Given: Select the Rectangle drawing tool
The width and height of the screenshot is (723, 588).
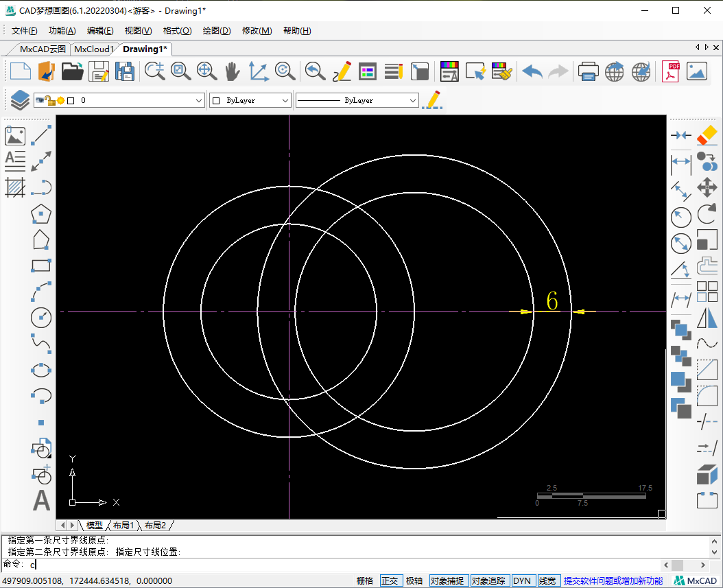Looking at the screenshot, I should pos(41,265).
